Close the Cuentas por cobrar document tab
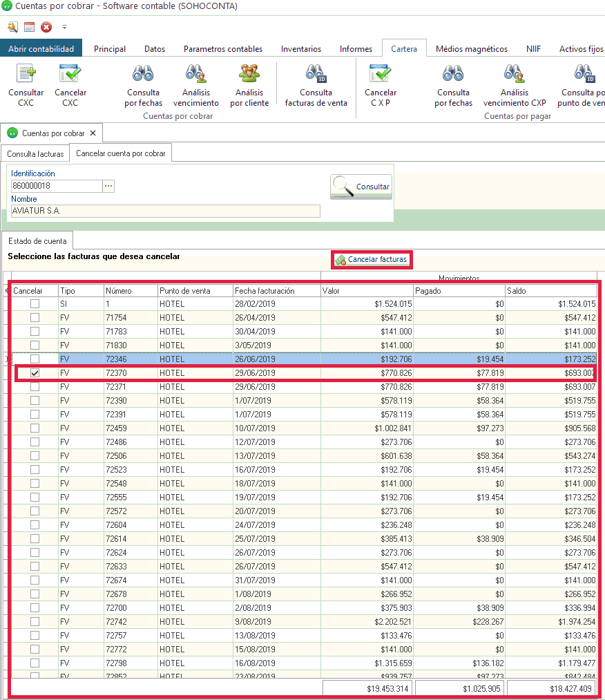The width and height of the screenshot is (605, 700). (93, 133)
